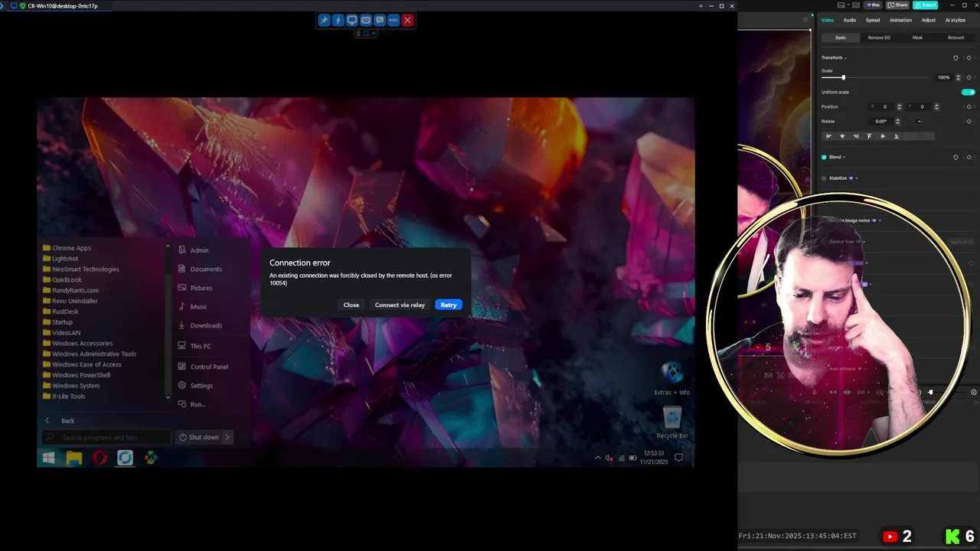Click the Share button

click(x=897, y=5)
